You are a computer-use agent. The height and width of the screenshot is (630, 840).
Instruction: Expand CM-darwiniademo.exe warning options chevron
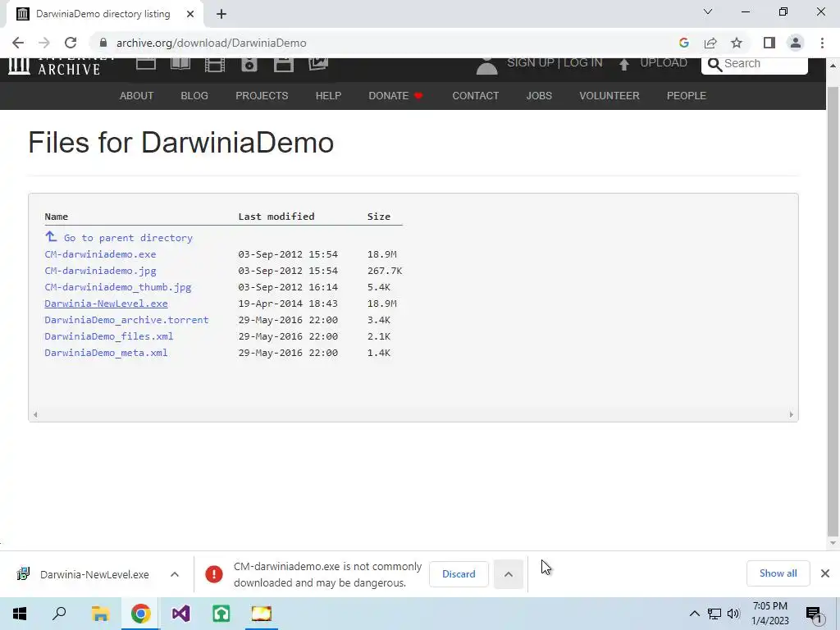coord(509,574)
